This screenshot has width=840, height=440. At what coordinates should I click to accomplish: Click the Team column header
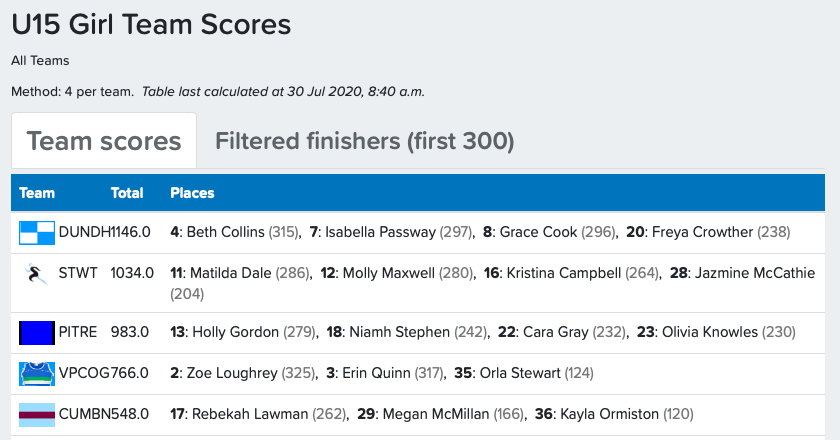click(x=38, y=193)
